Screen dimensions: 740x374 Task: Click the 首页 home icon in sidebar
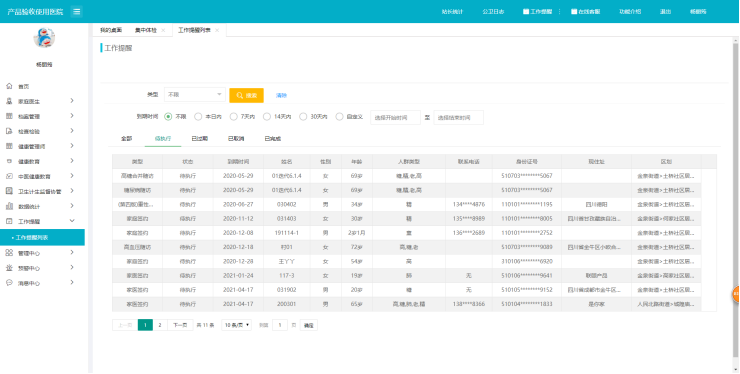(x=9, y=86)
